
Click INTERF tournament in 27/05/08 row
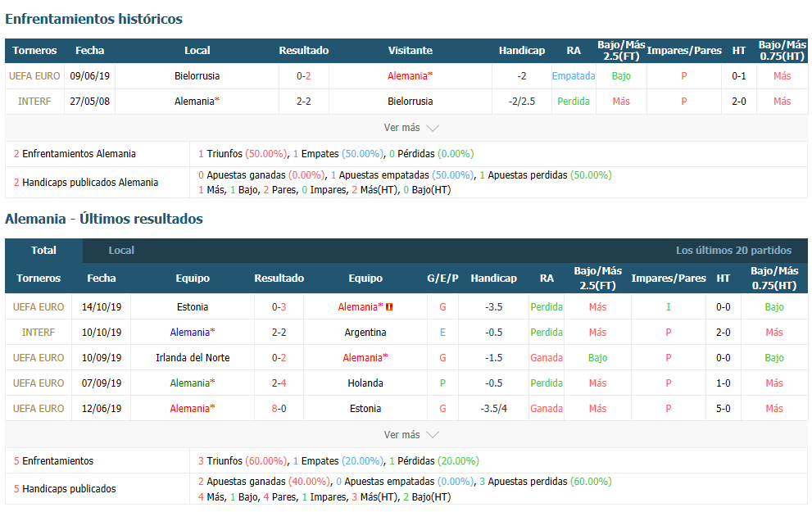pyautogui.click(x=34, y=102)
